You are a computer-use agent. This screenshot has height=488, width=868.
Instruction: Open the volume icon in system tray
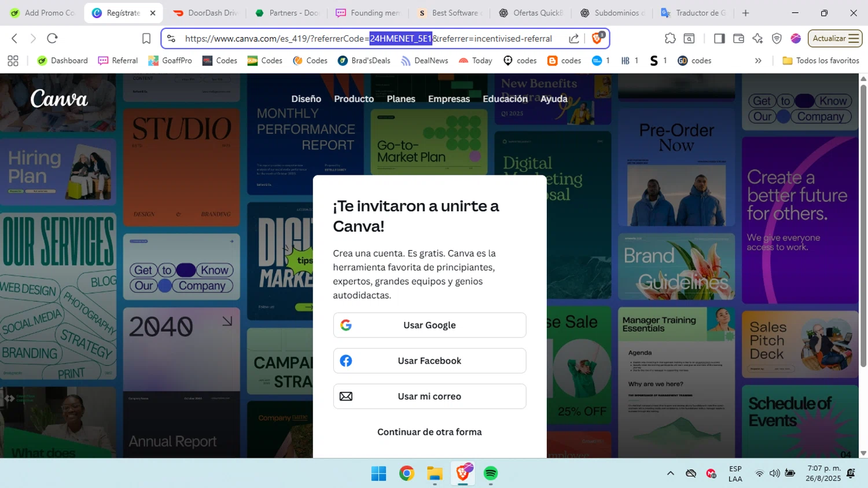pyautogui.click(x=775, y=474)
